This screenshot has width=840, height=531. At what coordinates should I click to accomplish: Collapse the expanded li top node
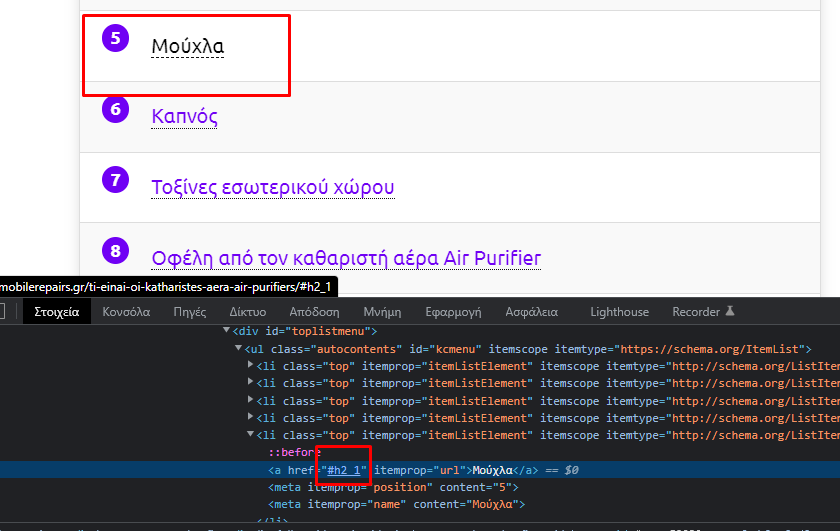(250, 434)
